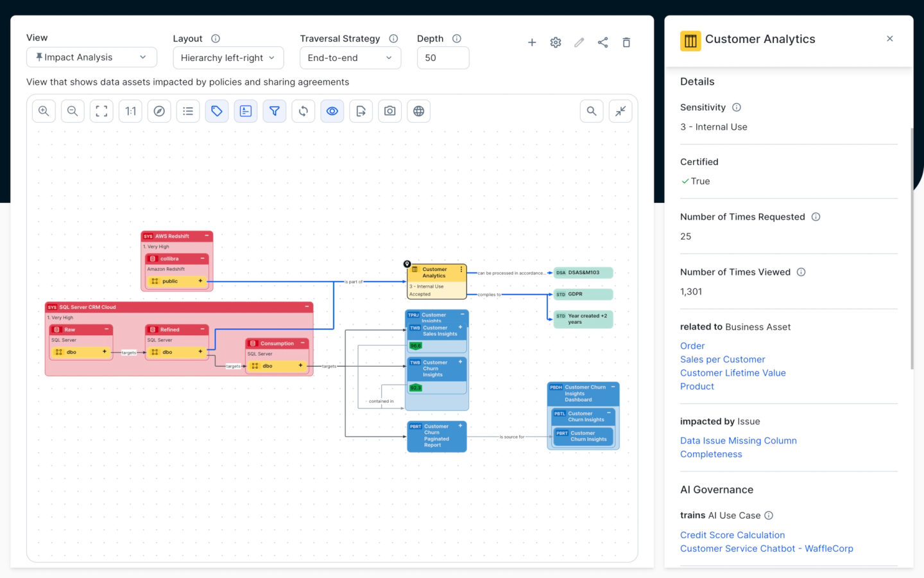
Task: Open the Credit Score Calculation link
Action: [x=732, y=535]
